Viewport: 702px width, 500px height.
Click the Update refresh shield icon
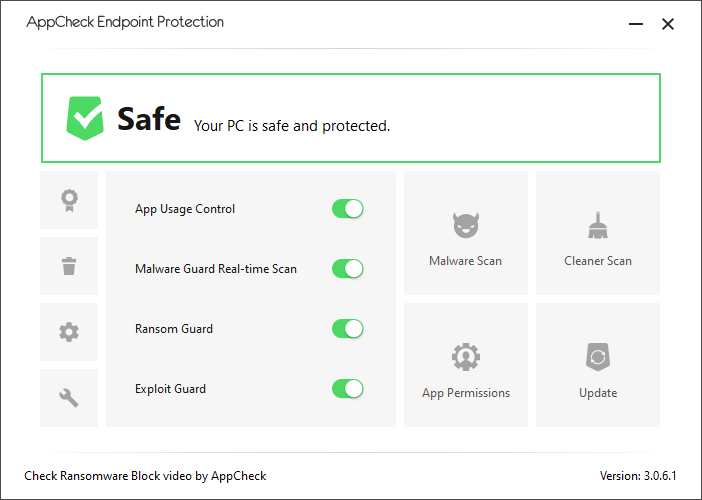click(598, 357)
